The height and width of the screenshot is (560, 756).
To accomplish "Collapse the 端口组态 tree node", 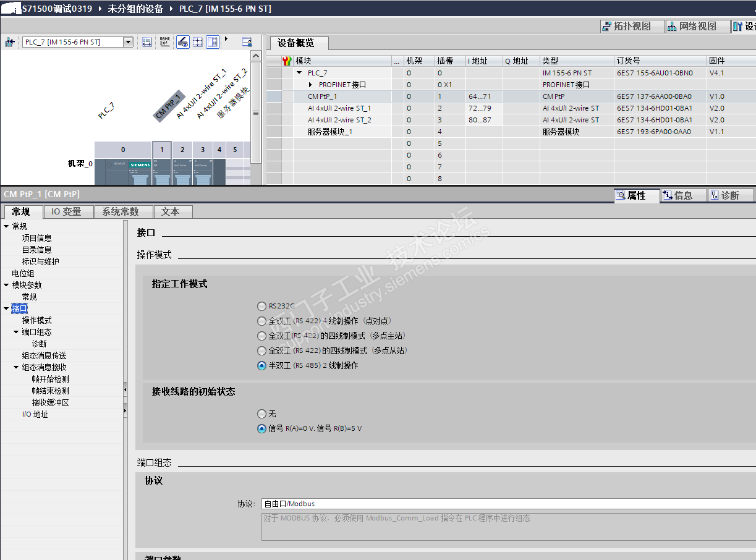I will [x=16, y=332].
